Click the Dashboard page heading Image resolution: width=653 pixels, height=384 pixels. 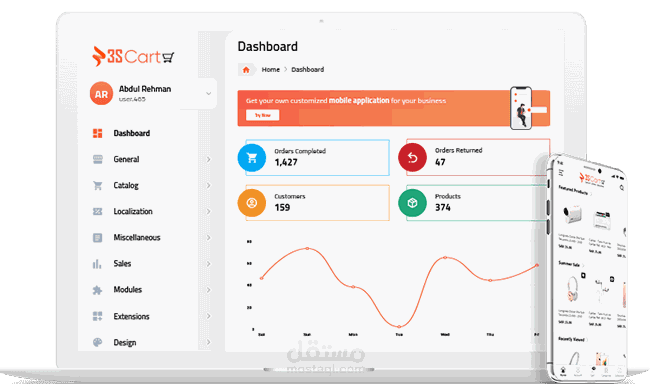pos(267,46)
